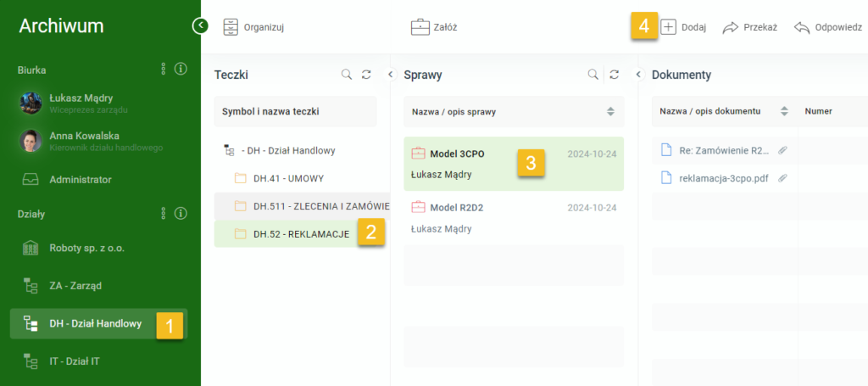The width and height of the screenshot is (868, 386).
Task: Click the Biurka info icon
Action: [x=181, y=70]
